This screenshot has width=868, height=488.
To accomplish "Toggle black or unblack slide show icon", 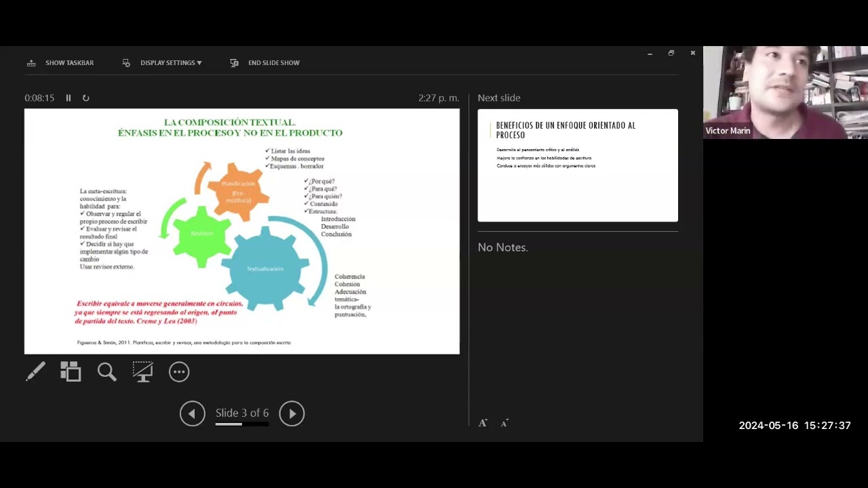I will [142, 371].
